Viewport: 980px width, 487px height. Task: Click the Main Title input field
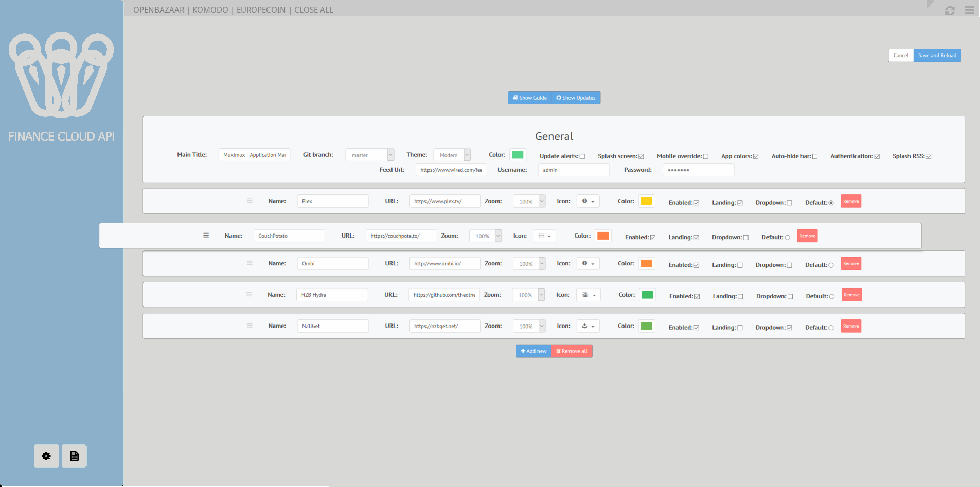[254, 155]
